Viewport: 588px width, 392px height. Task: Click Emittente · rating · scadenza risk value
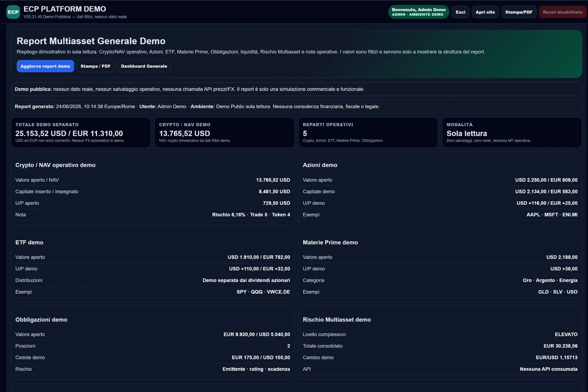point(256,369)
